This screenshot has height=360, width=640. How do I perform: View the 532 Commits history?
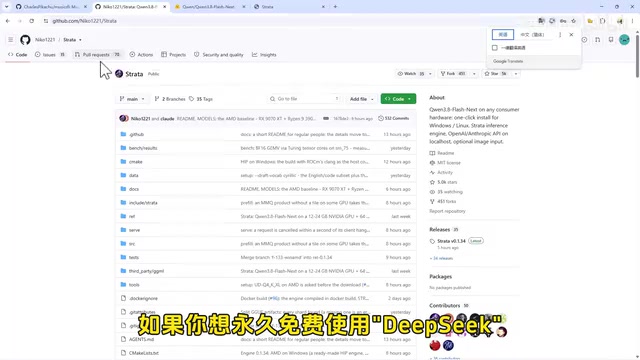pyautogui.click(x=393, y=118)
